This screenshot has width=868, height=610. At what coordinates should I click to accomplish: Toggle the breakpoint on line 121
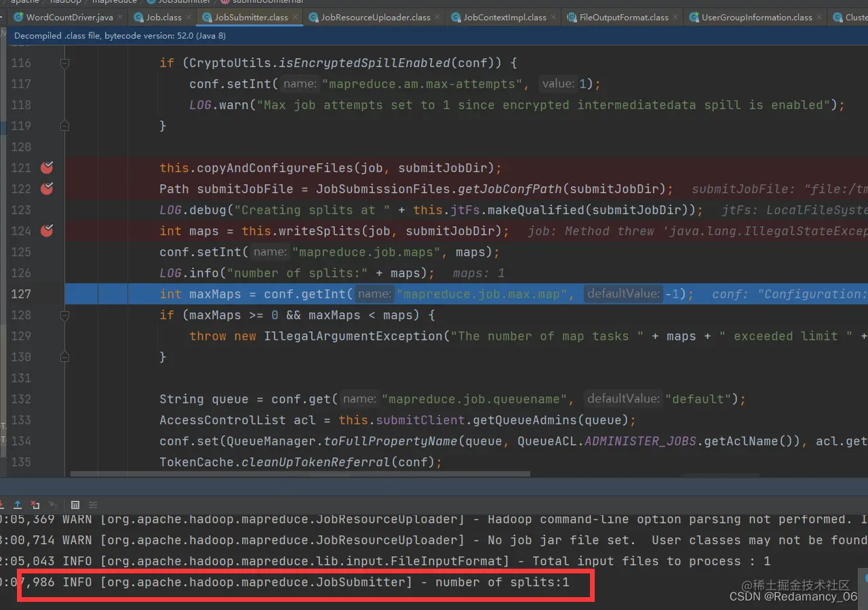pyautogui.click(x=47, y=167)
